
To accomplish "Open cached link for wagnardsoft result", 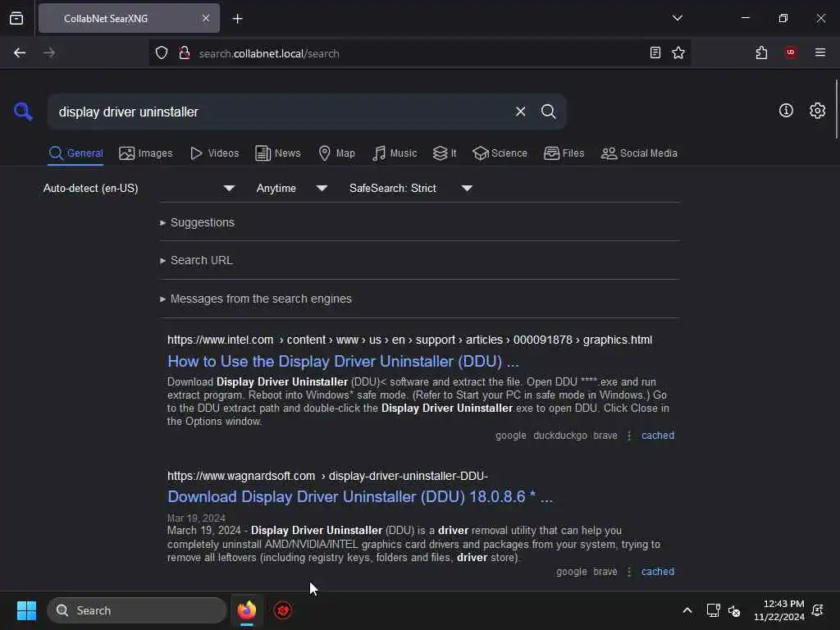I will [x=658, y=572].
